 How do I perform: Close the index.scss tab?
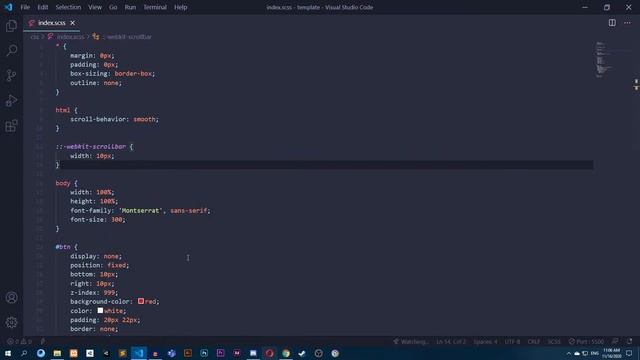73,23
